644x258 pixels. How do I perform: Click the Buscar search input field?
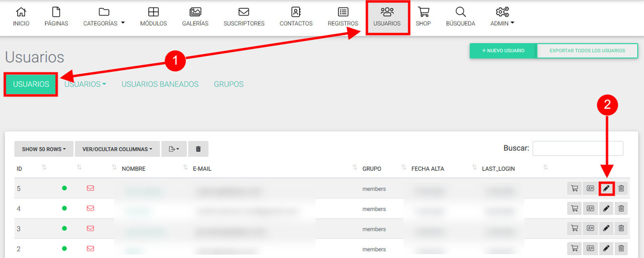pos(578,148)
